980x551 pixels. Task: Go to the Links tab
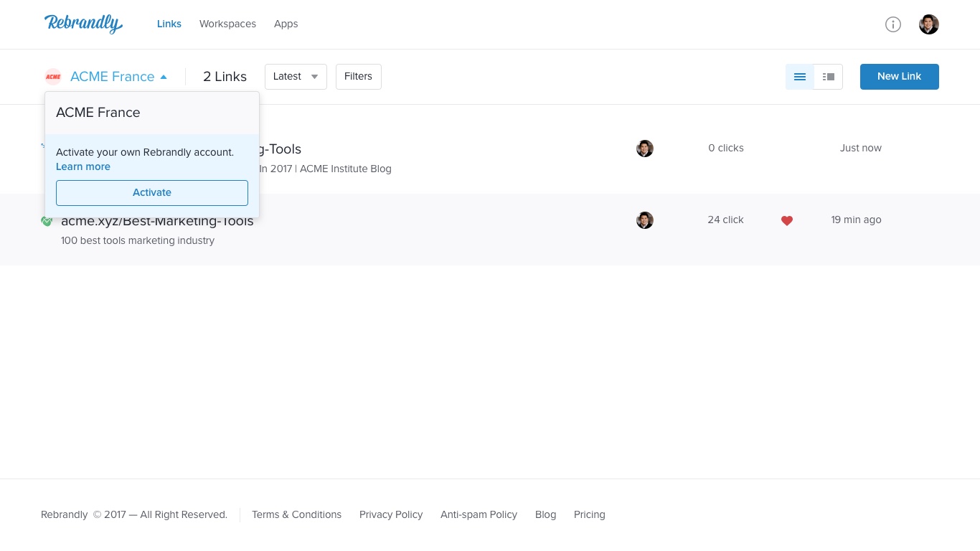tap(169, 24)
